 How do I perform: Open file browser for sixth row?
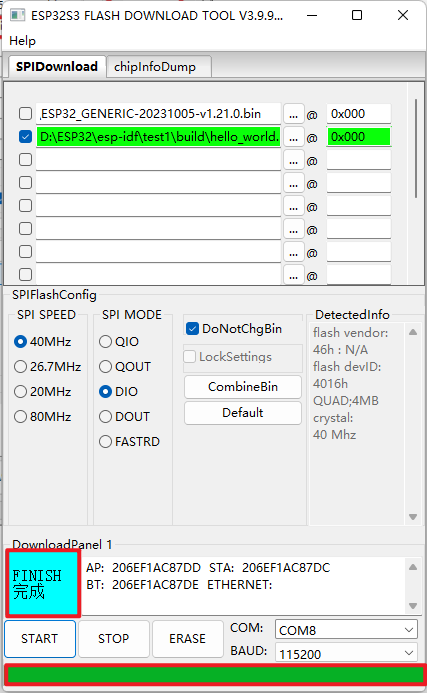point(294,229)
